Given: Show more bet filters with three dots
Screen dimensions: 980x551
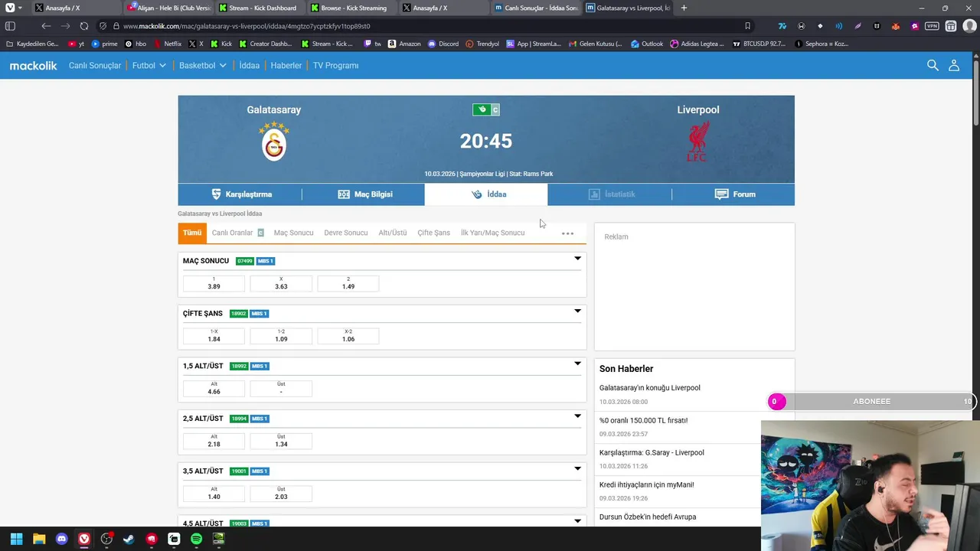Looking at the screenshot, I should click(x=567, y=233).
